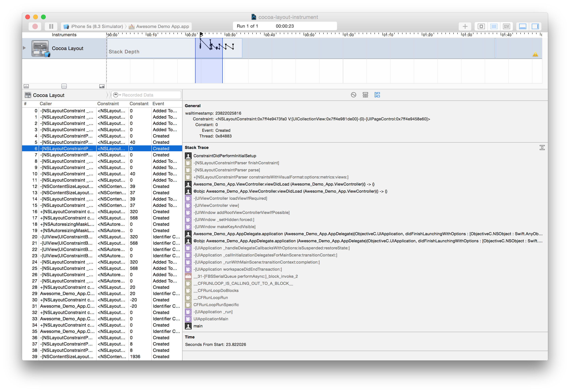Toggle the right inspector pane visibility
570x392 pixels.
535,26
